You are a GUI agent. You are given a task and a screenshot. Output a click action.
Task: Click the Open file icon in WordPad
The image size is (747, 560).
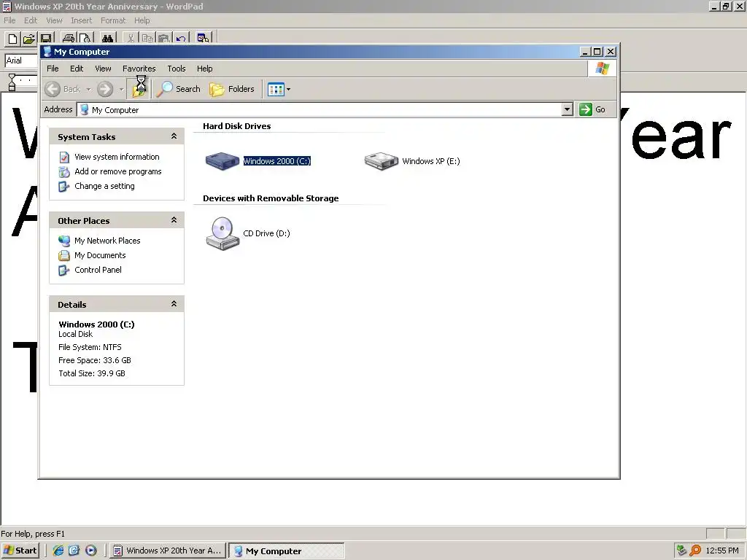[29, 39]
